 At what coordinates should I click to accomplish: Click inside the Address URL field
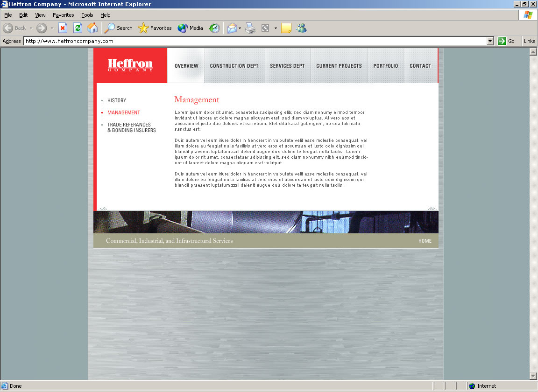(252, 41)
